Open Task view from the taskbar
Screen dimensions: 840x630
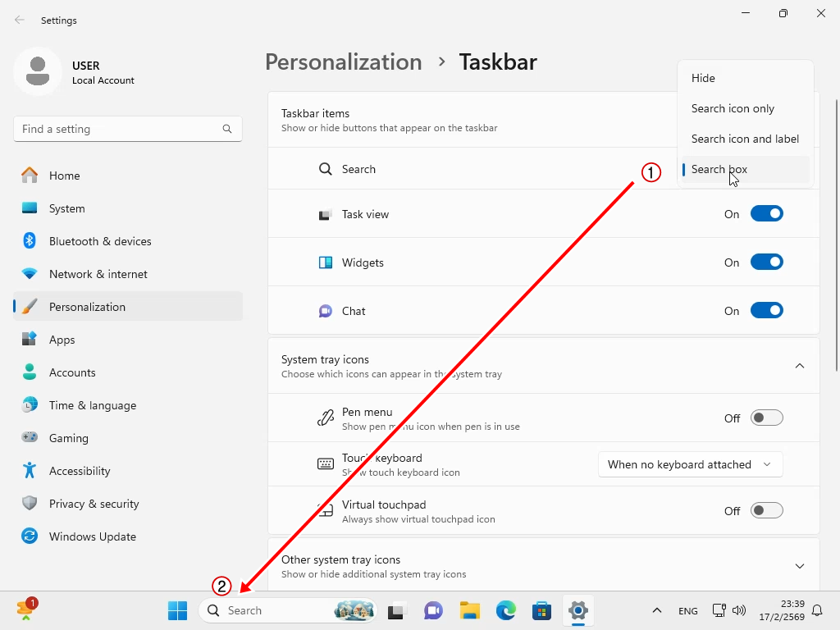pyautogui.click(x=398, y=610)
